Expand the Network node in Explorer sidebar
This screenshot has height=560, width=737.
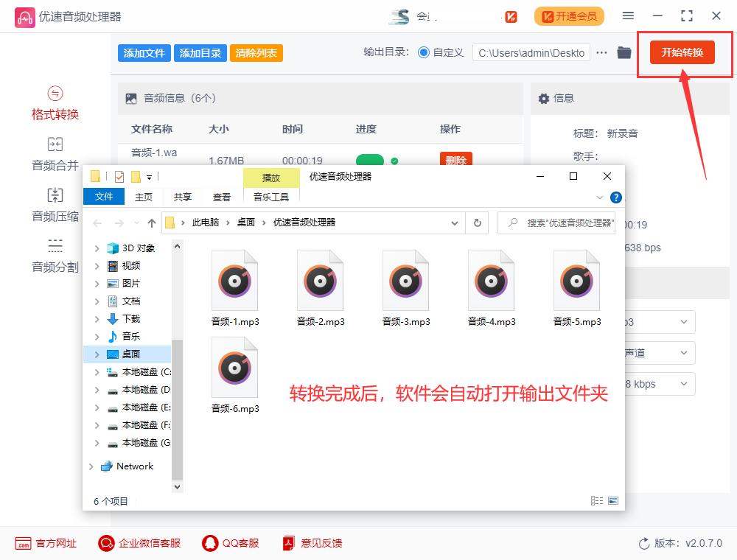pyautogui.click(x=92, y=466)
